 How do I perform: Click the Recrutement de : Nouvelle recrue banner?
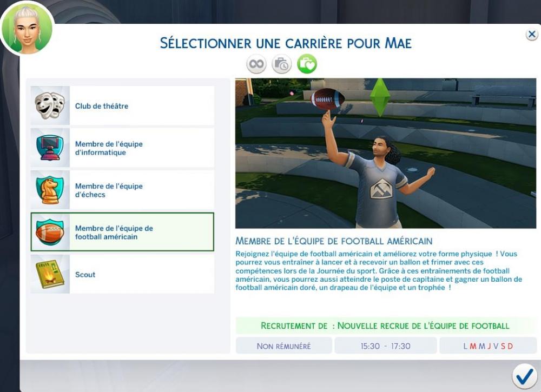pos(385,325)
